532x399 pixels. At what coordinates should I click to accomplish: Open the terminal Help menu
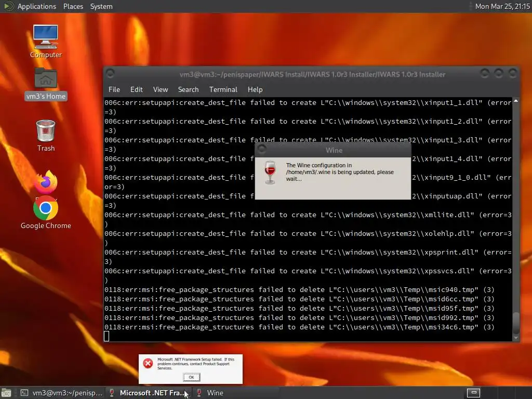click(x=255, y=89)
